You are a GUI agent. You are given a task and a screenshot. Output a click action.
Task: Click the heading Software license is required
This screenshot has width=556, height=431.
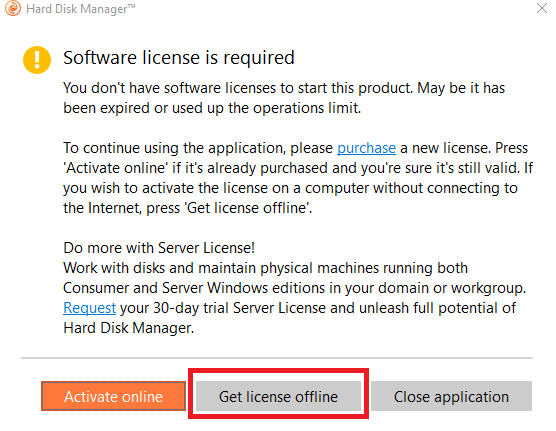(x=179, y=57)
